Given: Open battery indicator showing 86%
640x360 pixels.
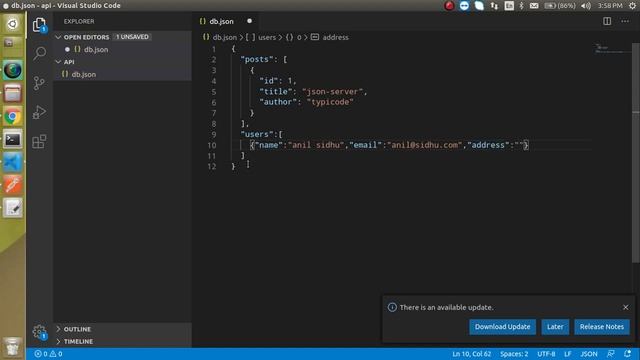Looking at the screenshot, I should (x=560, y=6).
